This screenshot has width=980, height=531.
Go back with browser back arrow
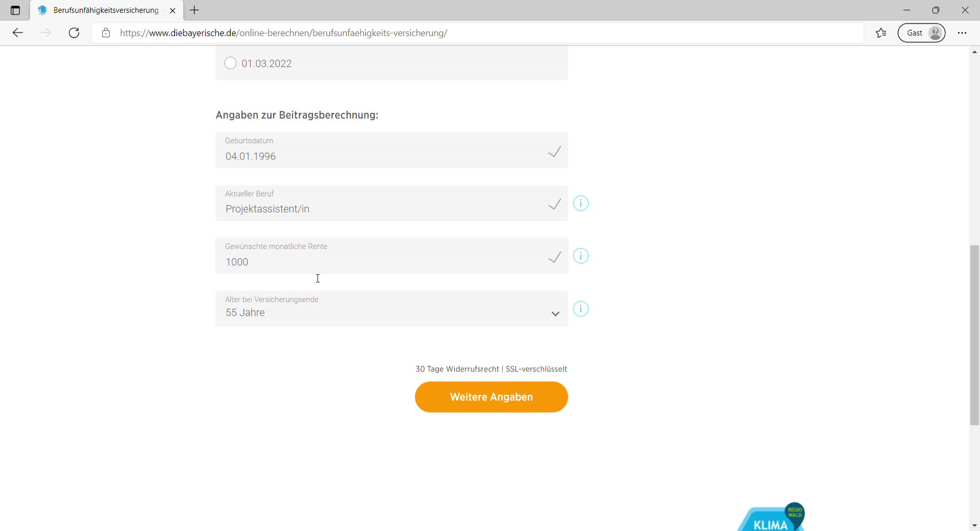18,33
